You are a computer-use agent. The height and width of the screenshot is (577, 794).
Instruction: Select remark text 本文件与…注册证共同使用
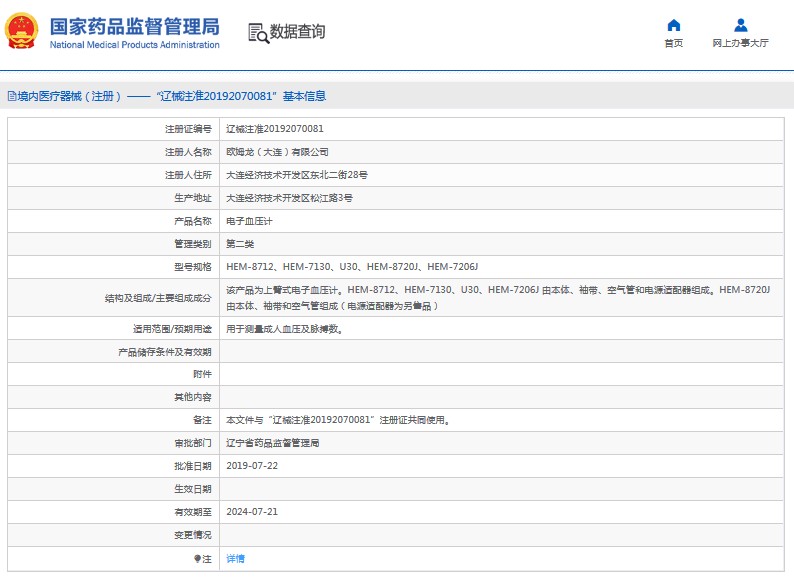338,420
